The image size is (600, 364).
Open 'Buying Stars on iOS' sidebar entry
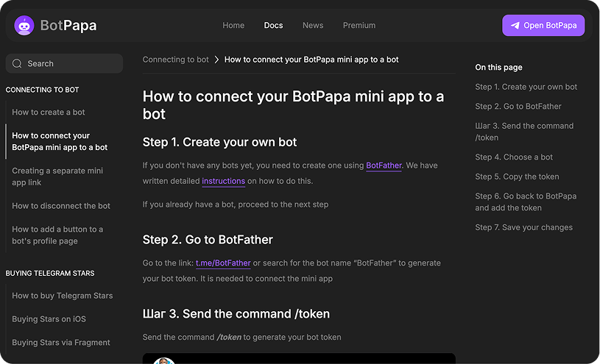[49, 319]
